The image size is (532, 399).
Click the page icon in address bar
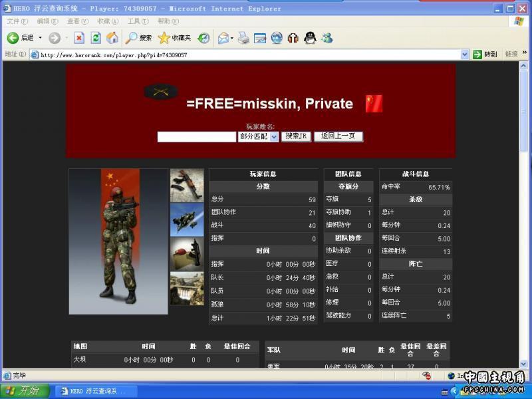click(x=35, y=55)
